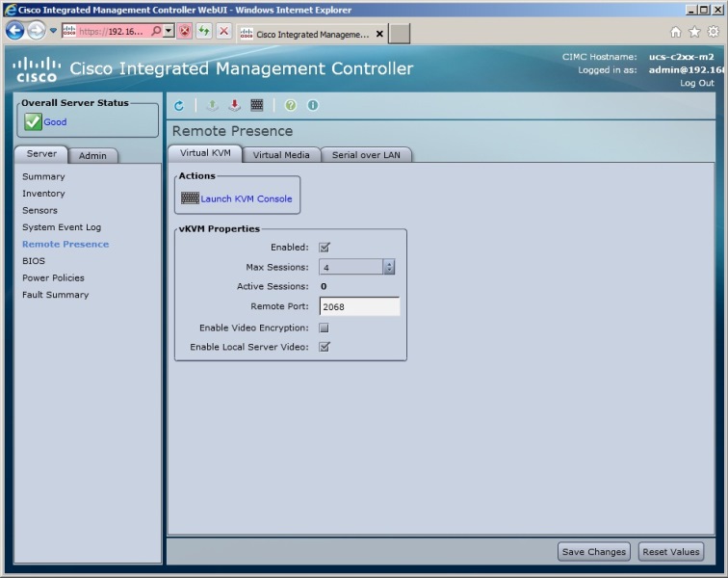Click the Remote Presence page heading
Image resolution: width=728 pixels, height=578 pixels.
coord(233,131)
